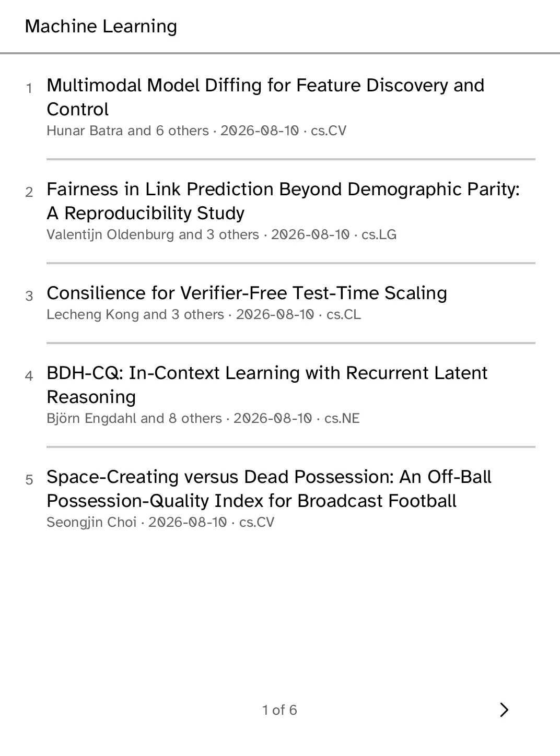Click the cs.CL category tag

[344, 314]
